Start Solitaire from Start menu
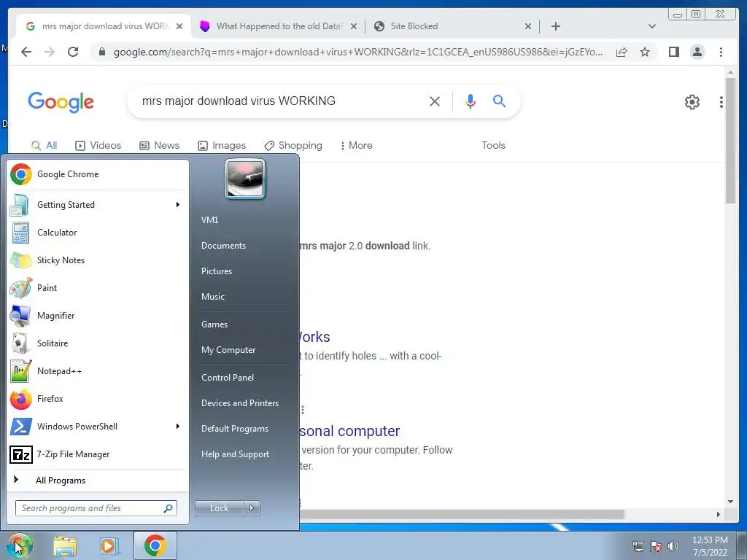 tap(98, 343)
